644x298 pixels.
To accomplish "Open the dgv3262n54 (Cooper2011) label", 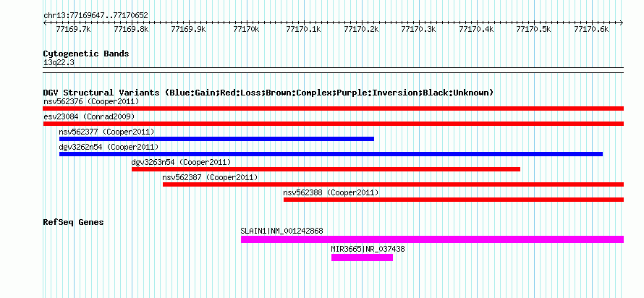I will click(x=109, y=147).
